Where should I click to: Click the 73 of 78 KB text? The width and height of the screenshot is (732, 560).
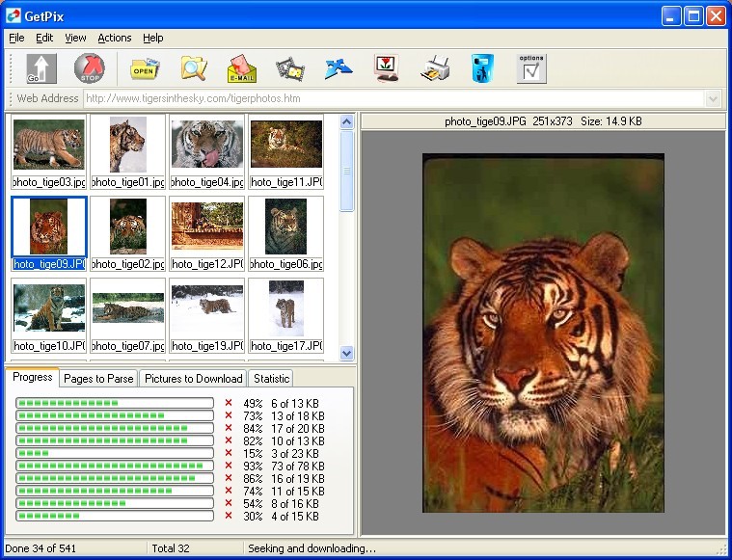coord(298,467)
